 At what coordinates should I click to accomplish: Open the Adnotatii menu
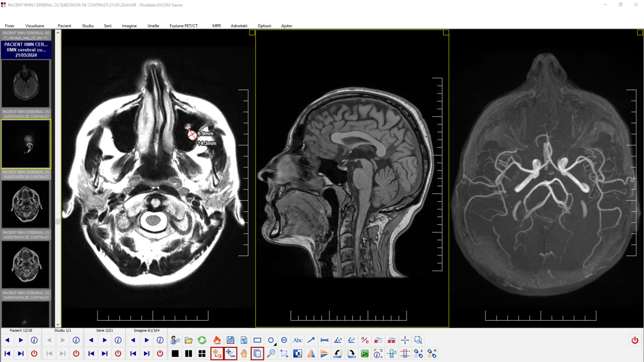[x=239, y=26]
